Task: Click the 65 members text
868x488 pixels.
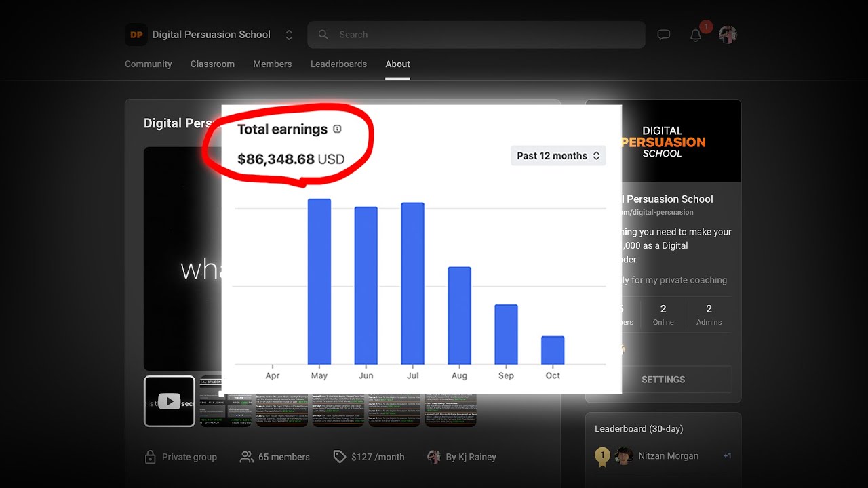Action: pyautogui.click(x=284, y=457)
